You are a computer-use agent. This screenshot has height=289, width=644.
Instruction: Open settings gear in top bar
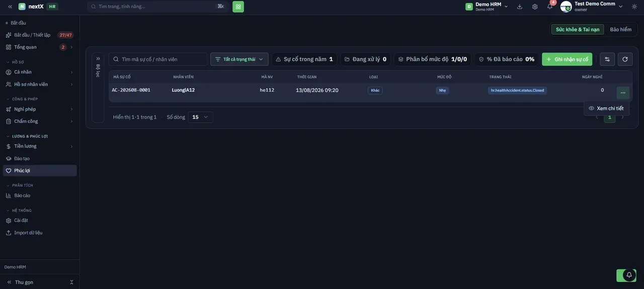click(x=535, y=7)
